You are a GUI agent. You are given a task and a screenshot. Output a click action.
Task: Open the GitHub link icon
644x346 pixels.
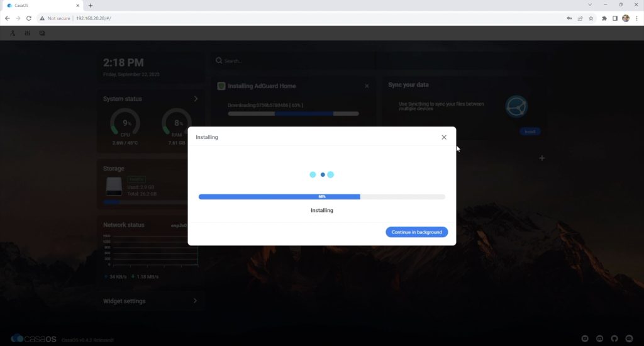click(613, 338)
